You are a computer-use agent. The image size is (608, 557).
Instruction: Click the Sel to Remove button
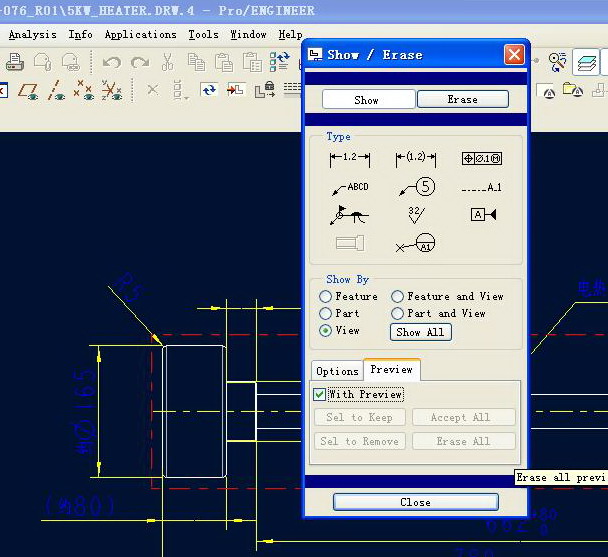[359, 441]
